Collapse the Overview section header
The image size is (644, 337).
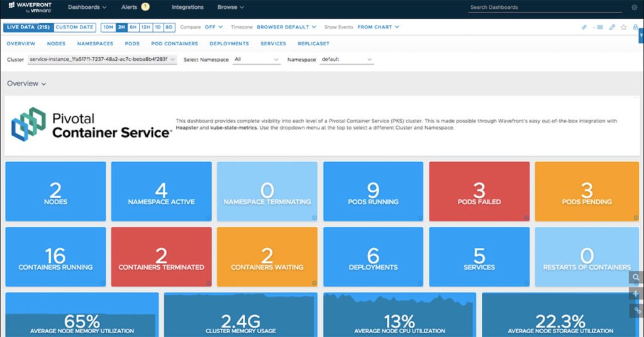tap(26, 84)
